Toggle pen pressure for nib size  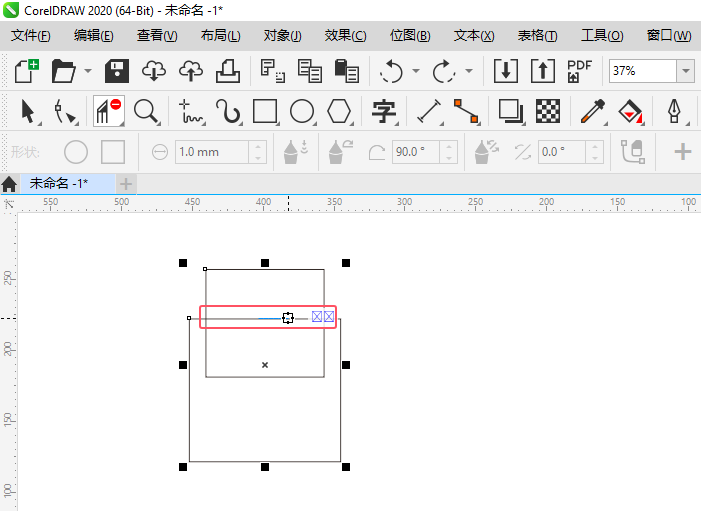coord(296,152)
